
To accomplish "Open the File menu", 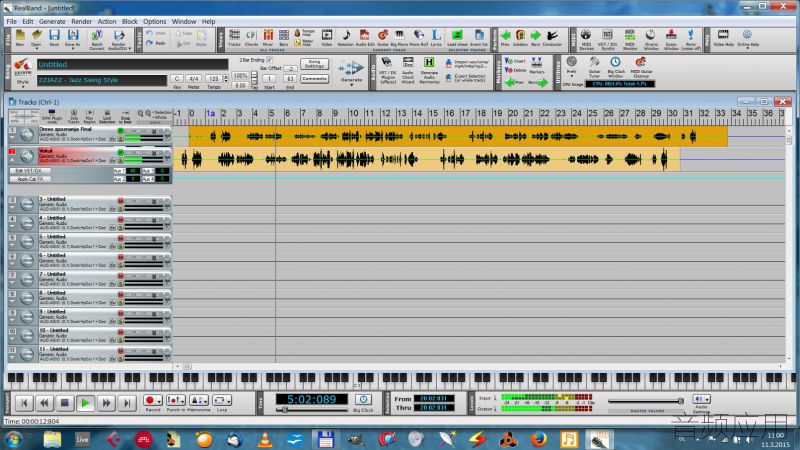I will pos(11,21).
